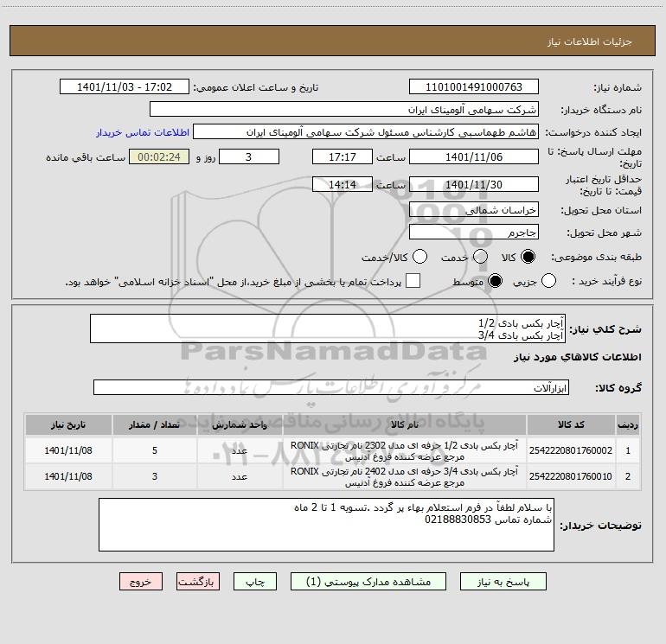Click the شماره نیاز field 1101001491000763

pos(474,86)
